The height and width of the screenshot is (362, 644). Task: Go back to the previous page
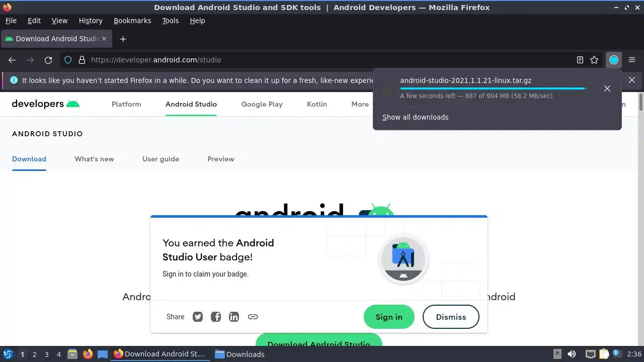click(12, 60)
